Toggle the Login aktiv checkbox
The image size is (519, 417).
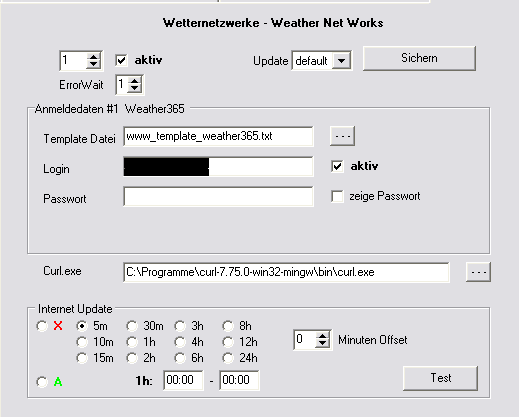[x=337, y=166]
